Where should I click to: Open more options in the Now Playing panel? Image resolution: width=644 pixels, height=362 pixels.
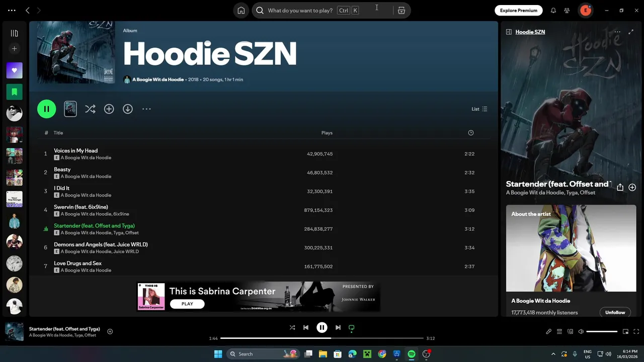617,32
